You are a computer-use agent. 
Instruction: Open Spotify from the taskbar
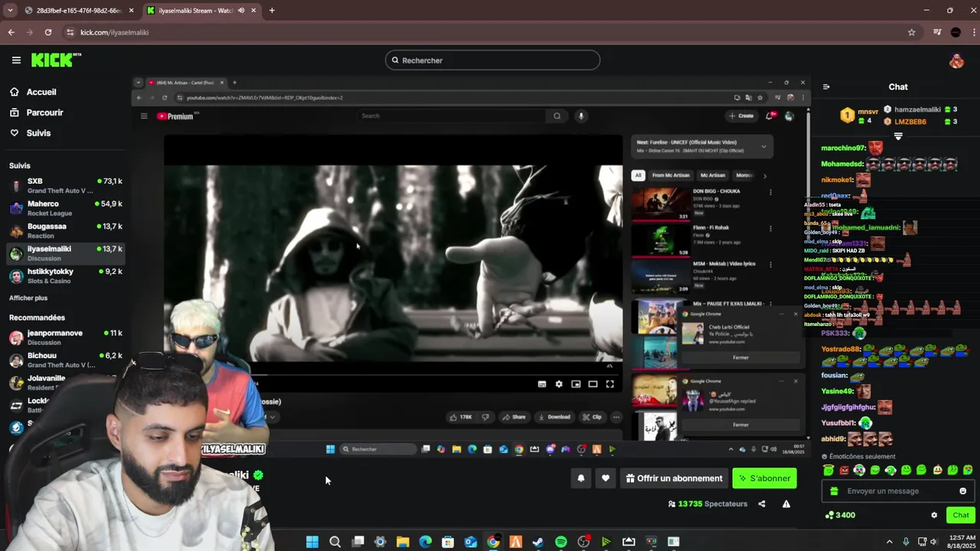click(x=560, y=542)
